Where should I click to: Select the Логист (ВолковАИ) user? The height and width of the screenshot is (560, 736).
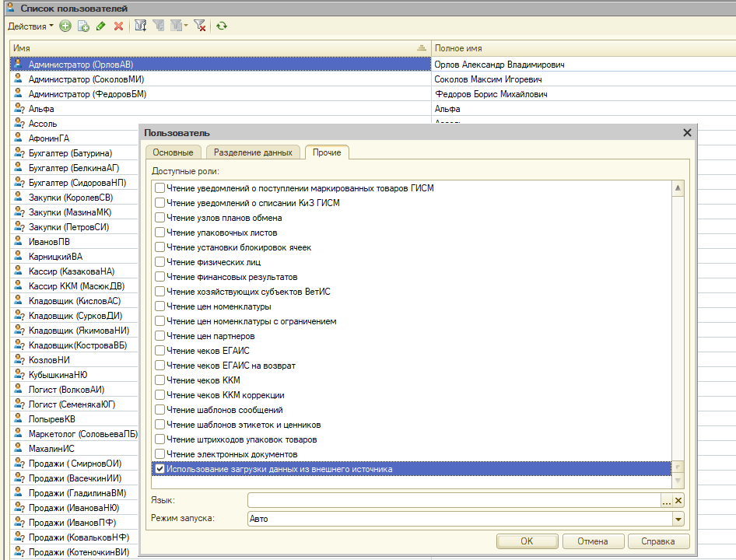coord(66,390)
